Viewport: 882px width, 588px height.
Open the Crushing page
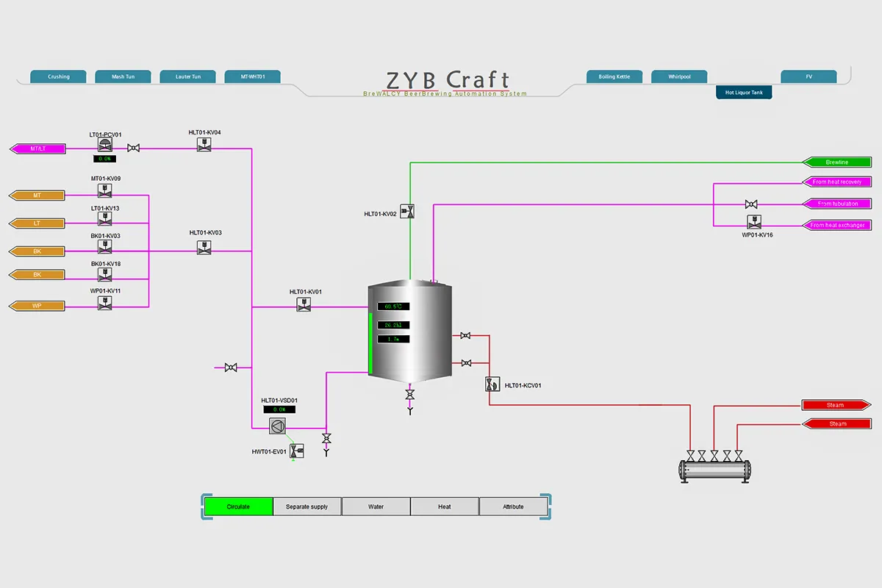click(59, 76)
